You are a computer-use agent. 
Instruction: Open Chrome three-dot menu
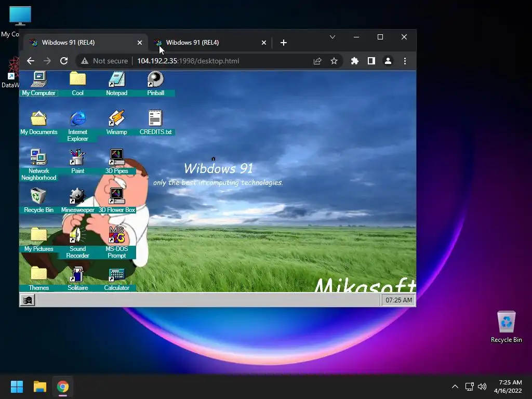point(405,61)
